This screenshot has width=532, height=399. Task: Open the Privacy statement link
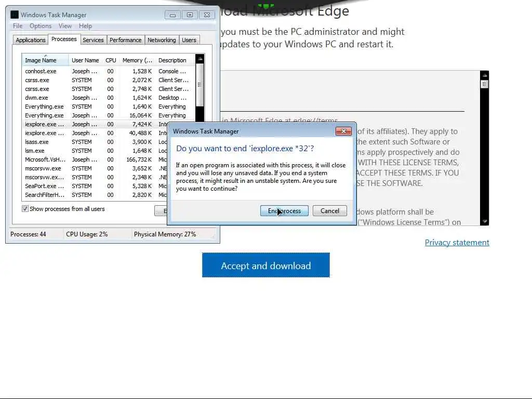(457, 242)
